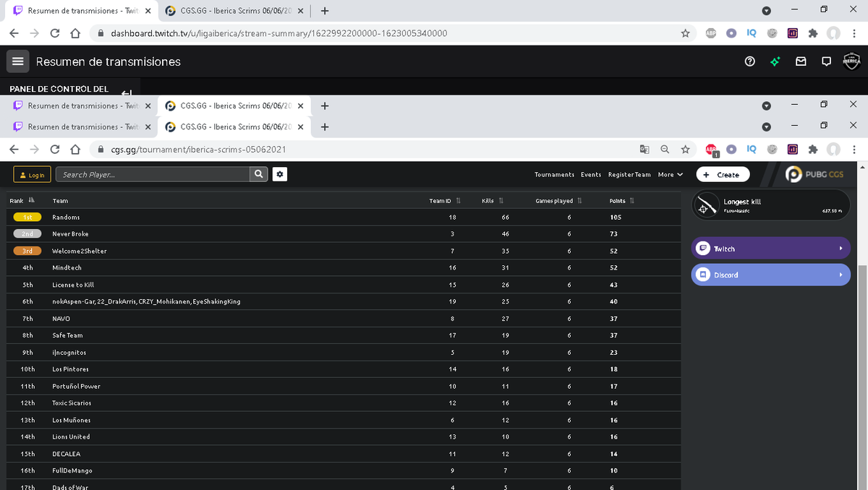Reload the cgs.gg tournament page

click(x=55, y=150)
